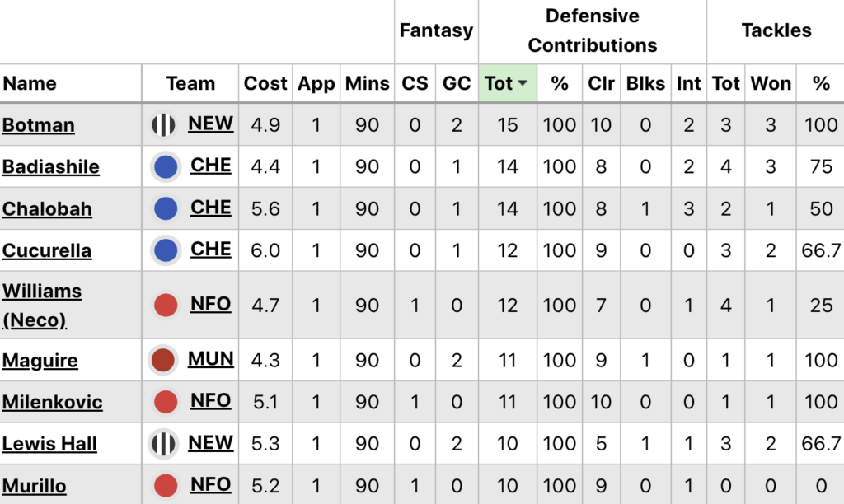Image resolution: width=844 pixels, height=504 pixels.
Task: Click Chelsea badge icon next to Badiashile
Action: pyautogui.click(x=166, y=167)
